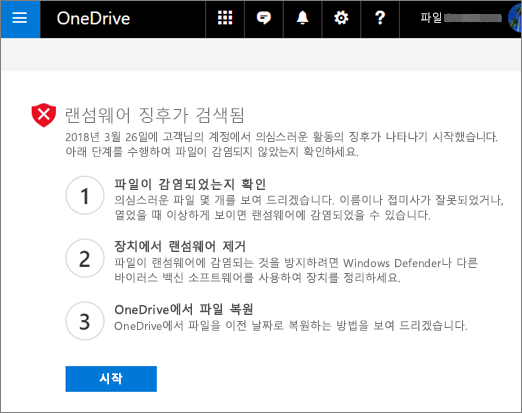Select the step 2 circle
Viewport: 522px width, 413px height.
tap(85, 258)
